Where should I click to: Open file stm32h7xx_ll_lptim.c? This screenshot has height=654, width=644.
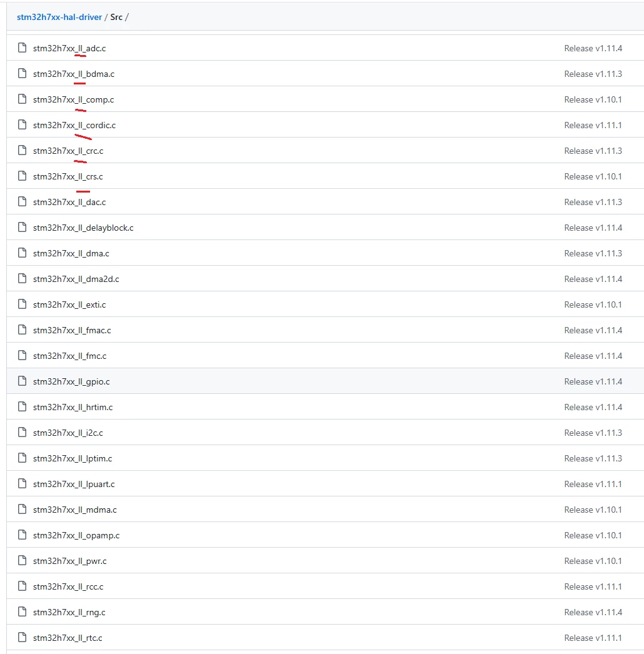click(73, 458)
